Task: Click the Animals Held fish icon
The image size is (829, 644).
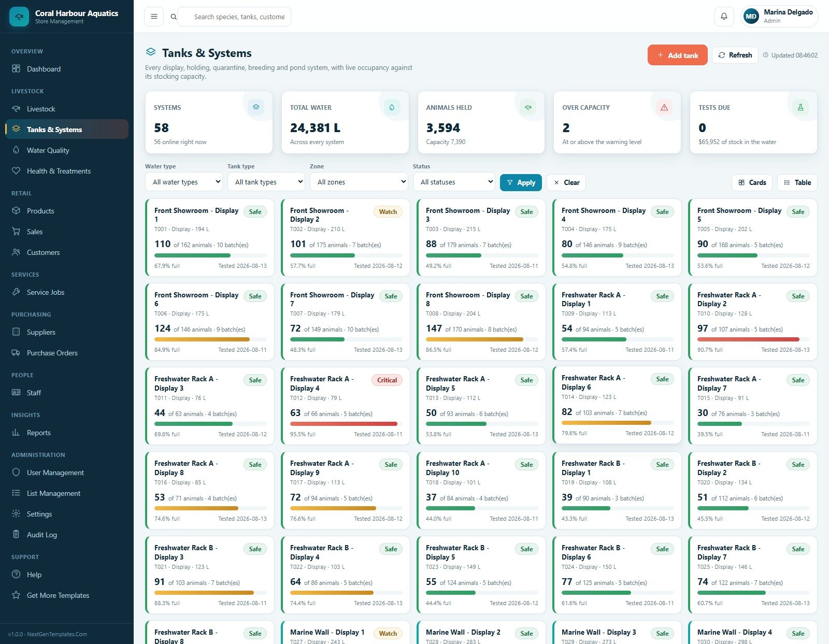Action: pos(528,107)
